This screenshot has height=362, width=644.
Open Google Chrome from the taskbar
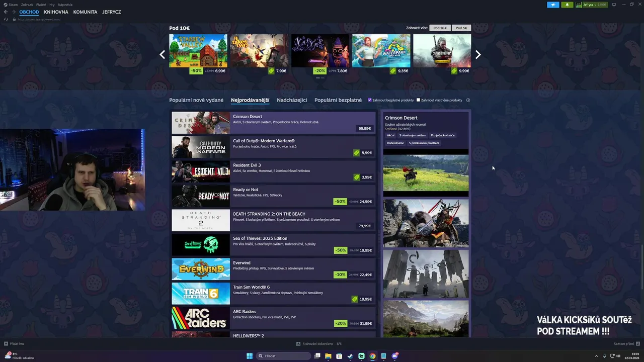[x=372, y=356]
